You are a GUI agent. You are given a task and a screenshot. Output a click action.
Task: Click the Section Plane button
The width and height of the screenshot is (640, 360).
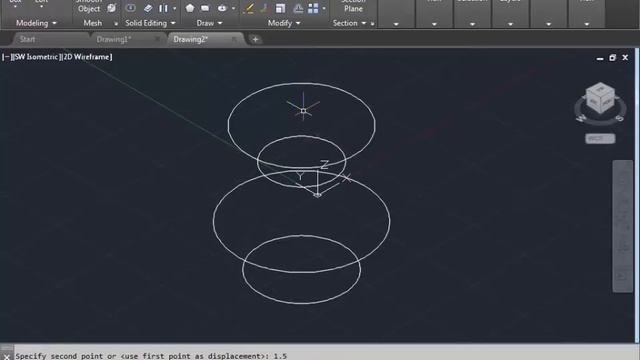click(x=353, y=6)
